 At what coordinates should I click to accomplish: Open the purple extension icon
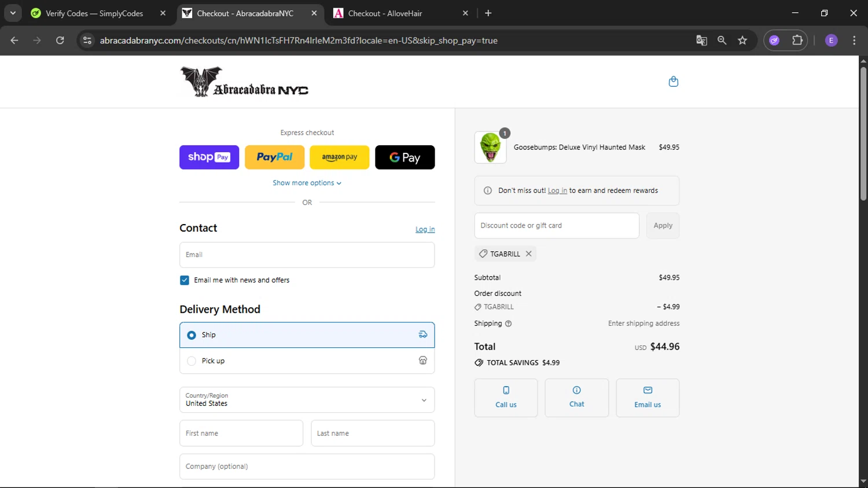pyautogui.click(x=774, y=41)
